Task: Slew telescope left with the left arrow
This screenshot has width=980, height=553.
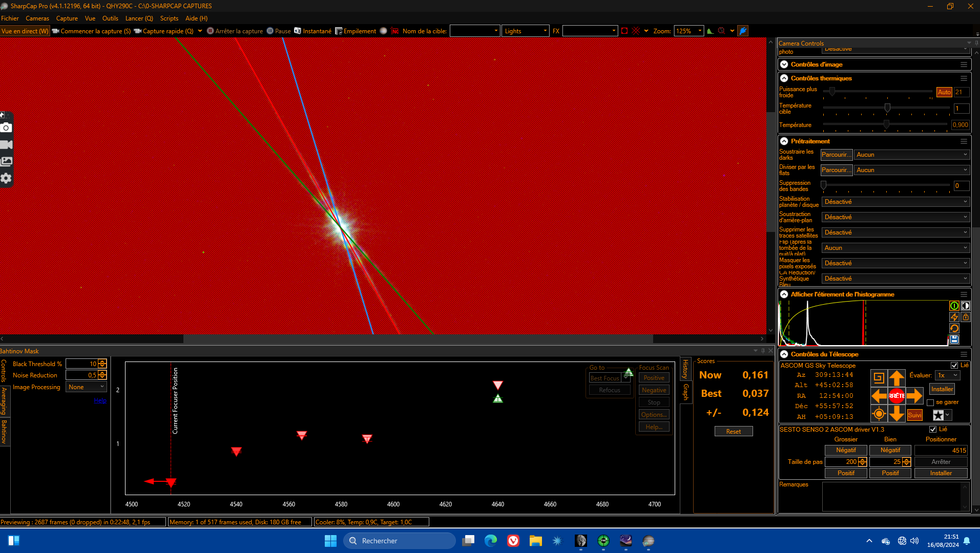Action: pos(879,396)
